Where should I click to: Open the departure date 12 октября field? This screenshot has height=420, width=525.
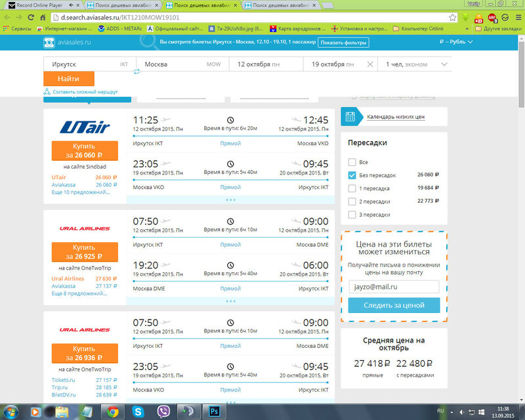(x=266, y=64)
